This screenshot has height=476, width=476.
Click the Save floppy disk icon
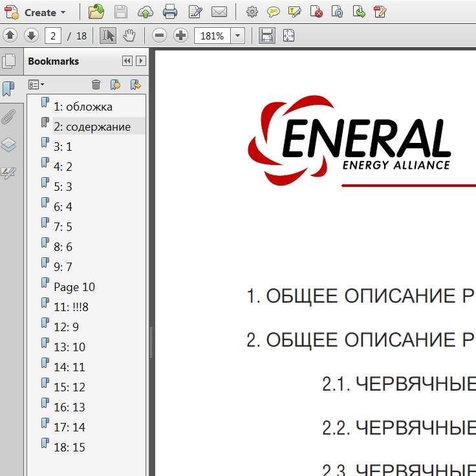click(x=121, y=12)
